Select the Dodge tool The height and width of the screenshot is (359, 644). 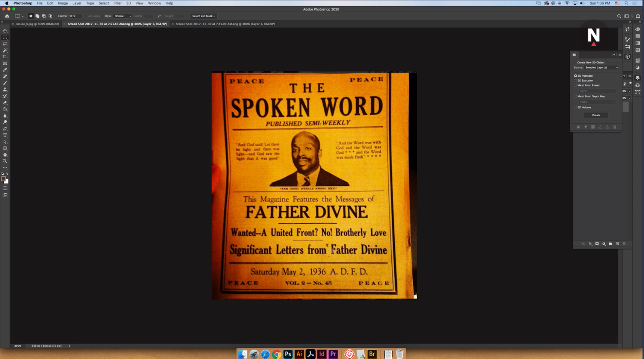click(x=5, y=122)
